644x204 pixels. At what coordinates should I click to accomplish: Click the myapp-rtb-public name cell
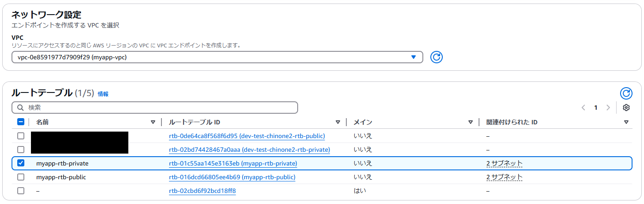tap(61, 177)
